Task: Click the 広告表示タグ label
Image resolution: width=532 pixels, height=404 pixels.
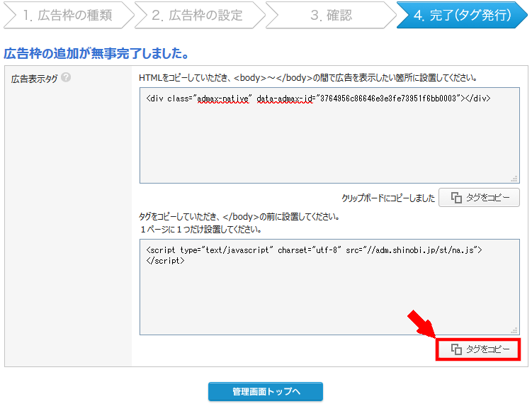Action: pos(34,79)
